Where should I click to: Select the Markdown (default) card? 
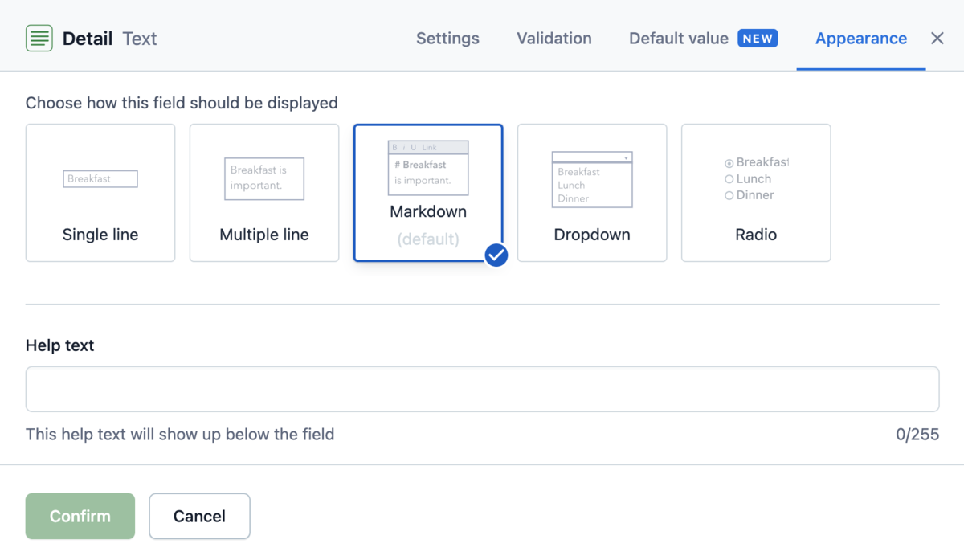[428, 193]
